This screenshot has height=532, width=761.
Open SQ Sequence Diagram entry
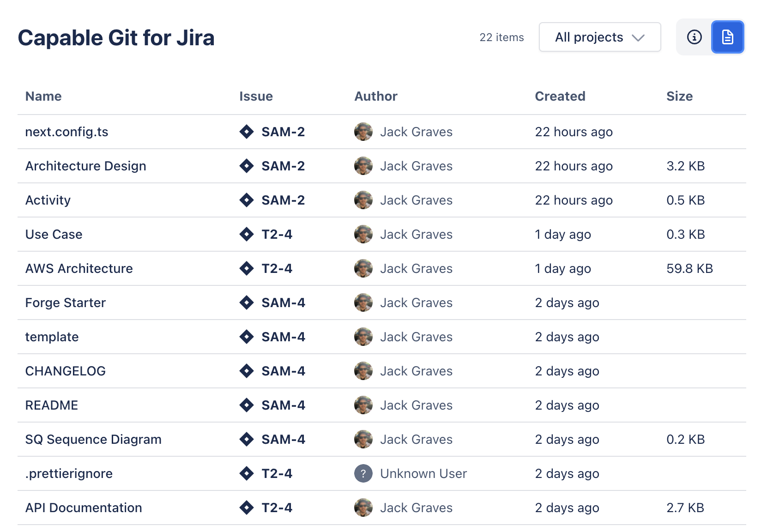tap(93, 439)
